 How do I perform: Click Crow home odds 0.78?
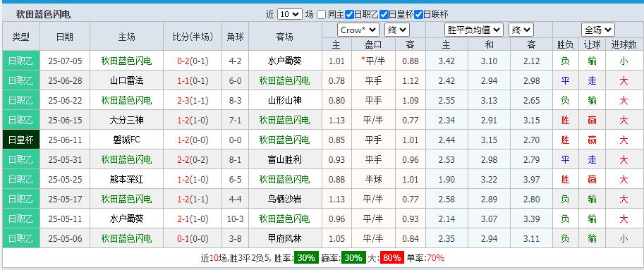[x=336, y=81]
